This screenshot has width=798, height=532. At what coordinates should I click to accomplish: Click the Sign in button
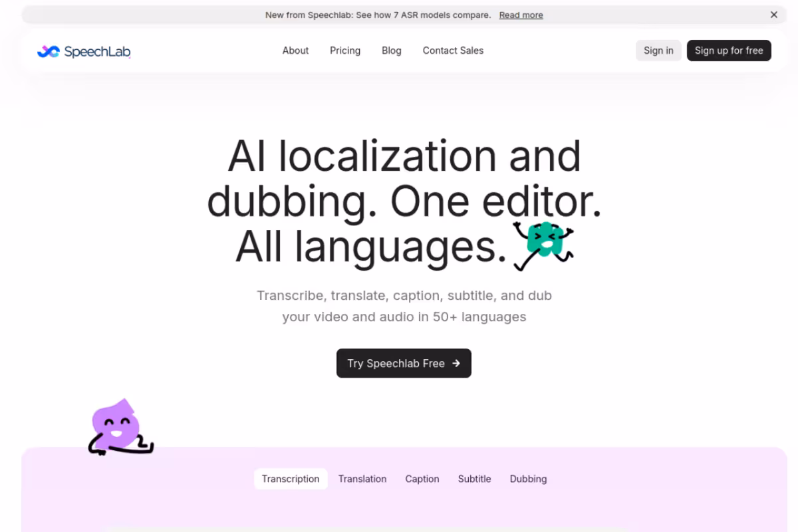(658, 51)
